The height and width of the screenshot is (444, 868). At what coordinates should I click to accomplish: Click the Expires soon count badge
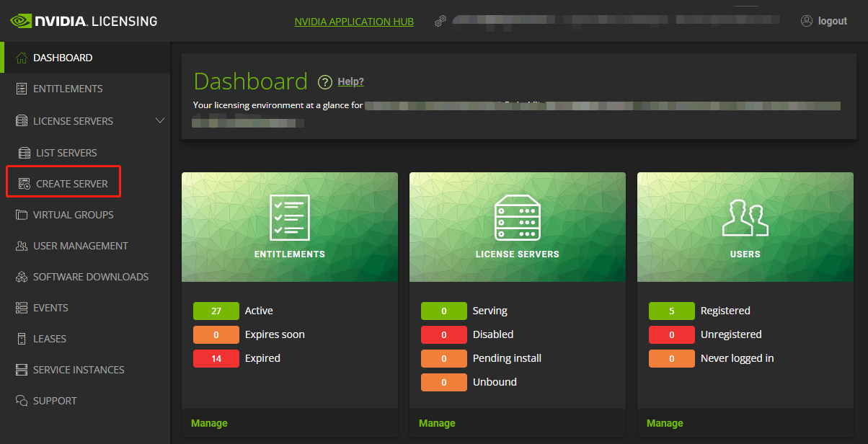(216, 334)
